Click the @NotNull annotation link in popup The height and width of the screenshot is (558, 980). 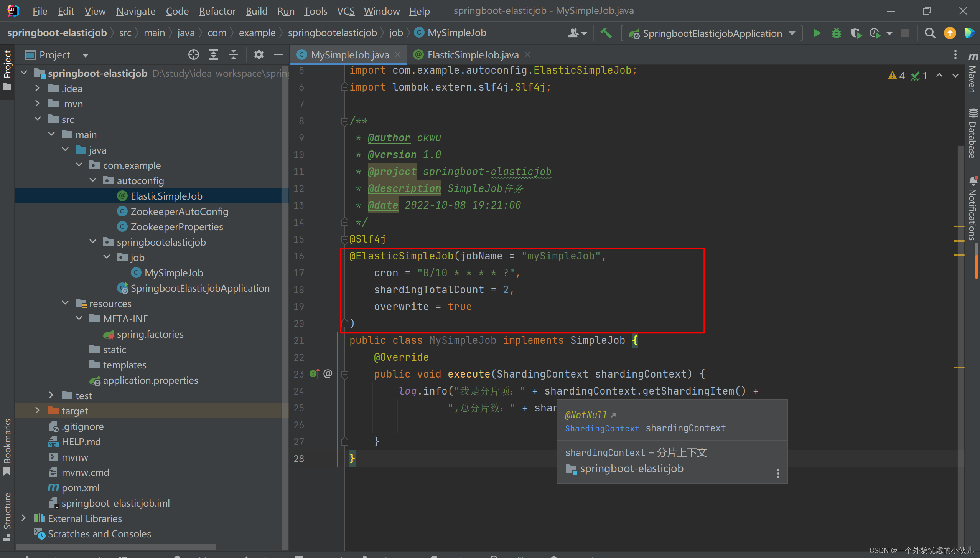[x=586, y=415]
